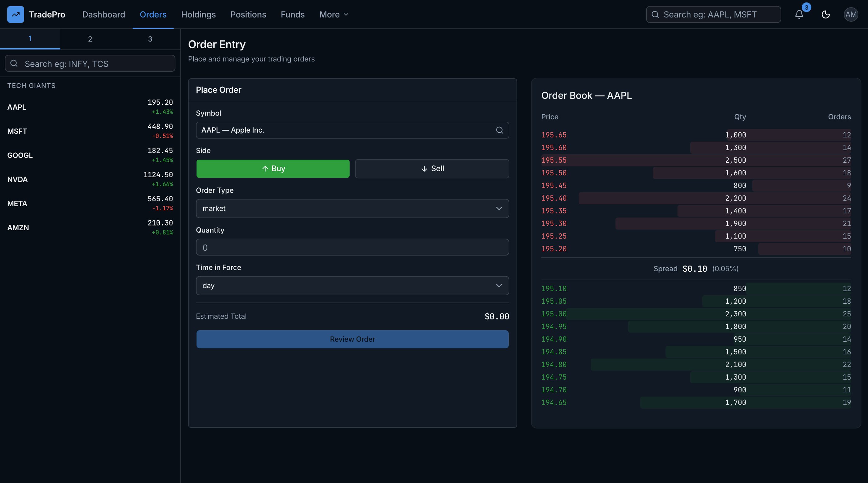Click the Qty column header
Viewport: 868px width, 483px height.
[x=740, y=117]
